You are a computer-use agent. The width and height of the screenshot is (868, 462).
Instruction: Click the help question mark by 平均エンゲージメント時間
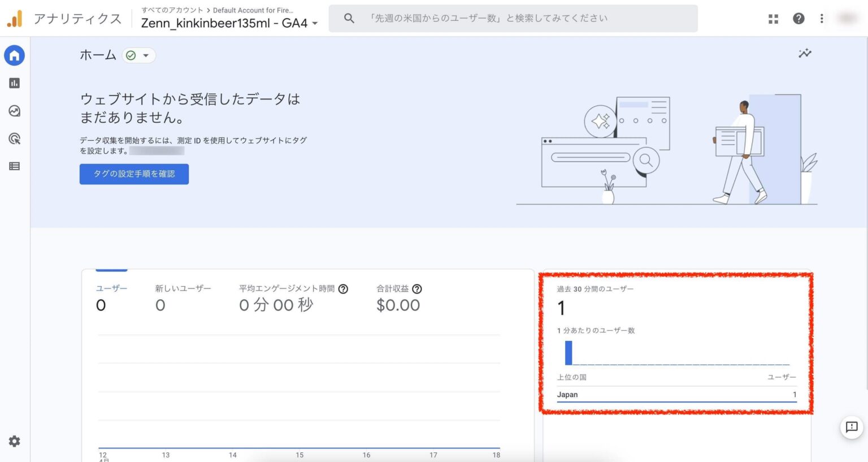344,288
